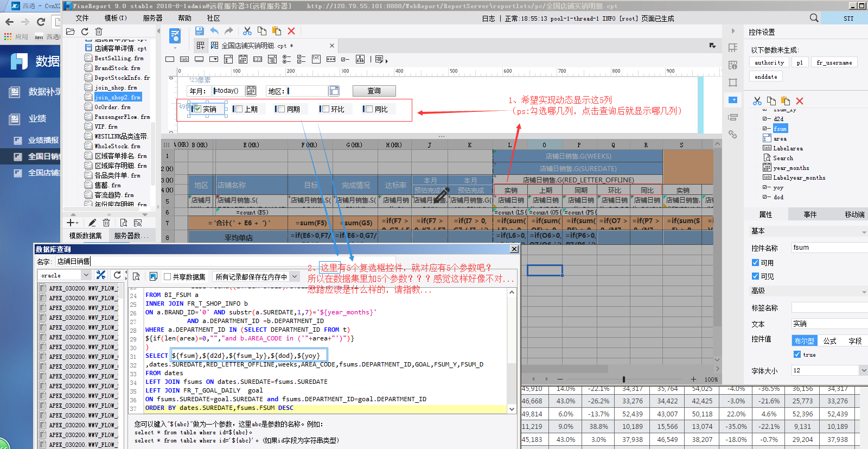
Task: Click the trash icon above the template file tree
Action: 99,31
